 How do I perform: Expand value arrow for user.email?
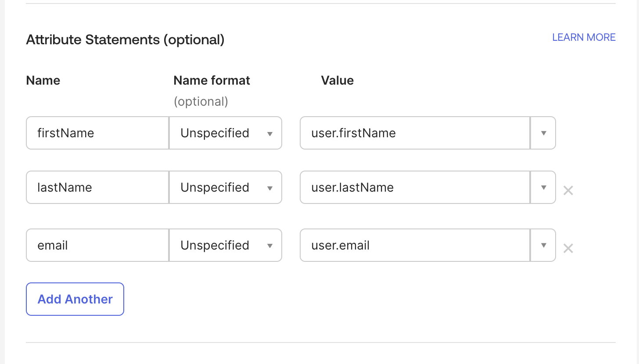(x=543, y=245)
